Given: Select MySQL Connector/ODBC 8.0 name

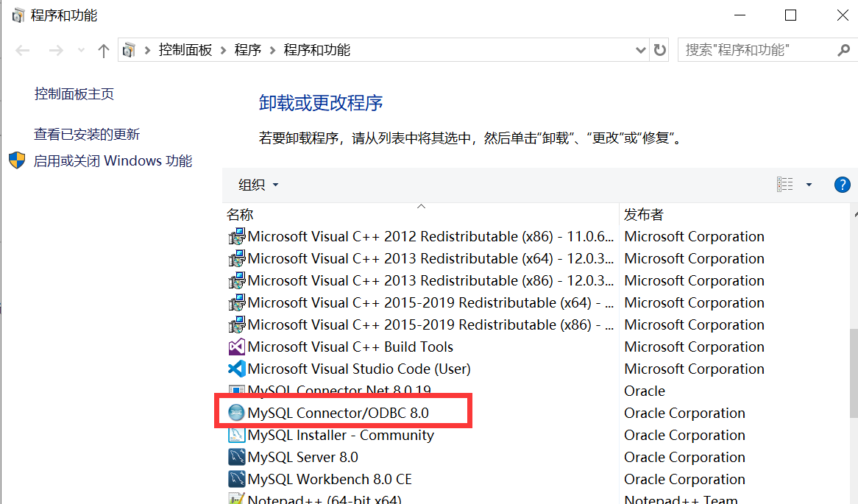Looking at the screenshot, I should [338, 413].
